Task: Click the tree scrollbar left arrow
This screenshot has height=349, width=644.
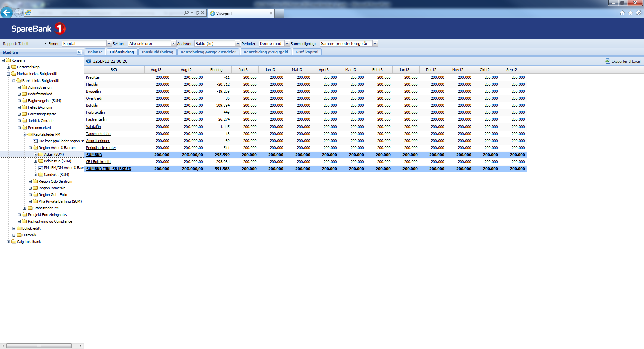Action: (x=3, y=346)
